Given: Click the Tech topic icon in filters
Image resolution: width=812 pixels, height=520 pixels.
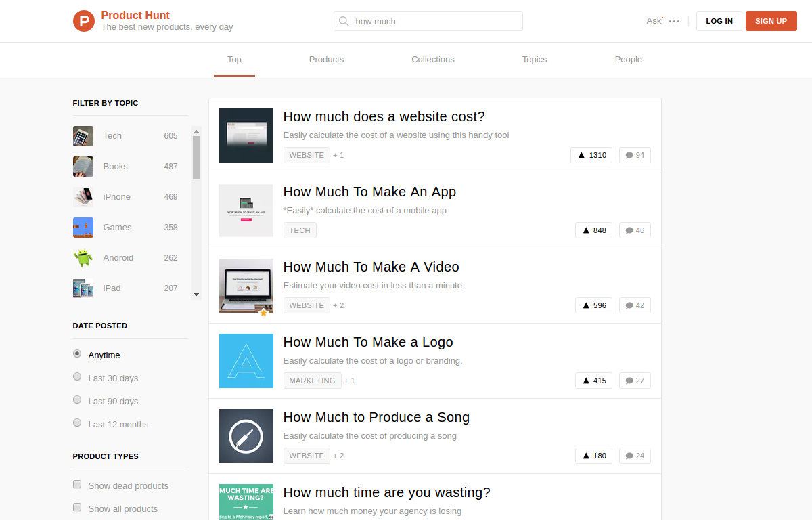Looking at the screenshot, I should pyautogui.click(x=83, y=136).
